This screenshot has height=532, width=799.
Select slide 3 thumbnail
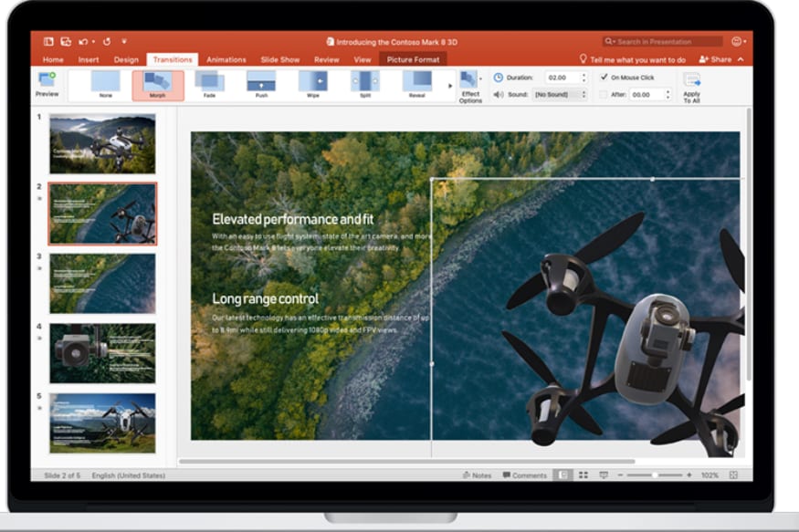(x=102, y=283)
